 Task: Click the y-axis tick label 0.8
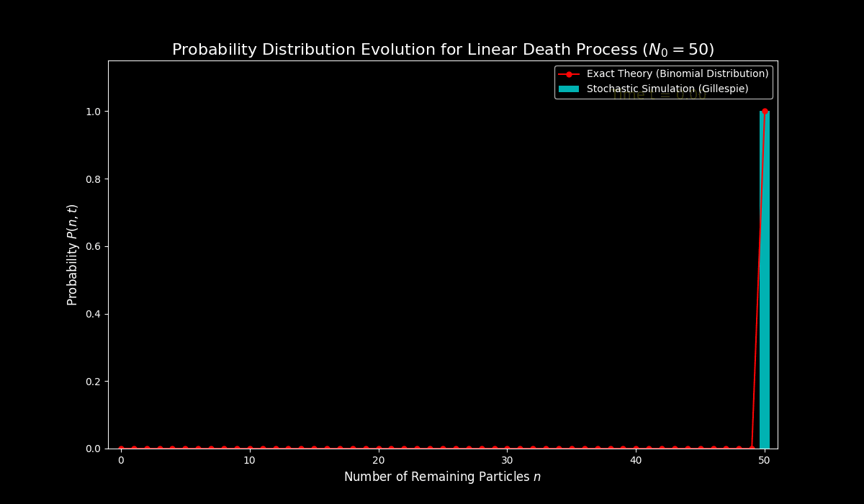pyautogui.click(x=93, y=179)
